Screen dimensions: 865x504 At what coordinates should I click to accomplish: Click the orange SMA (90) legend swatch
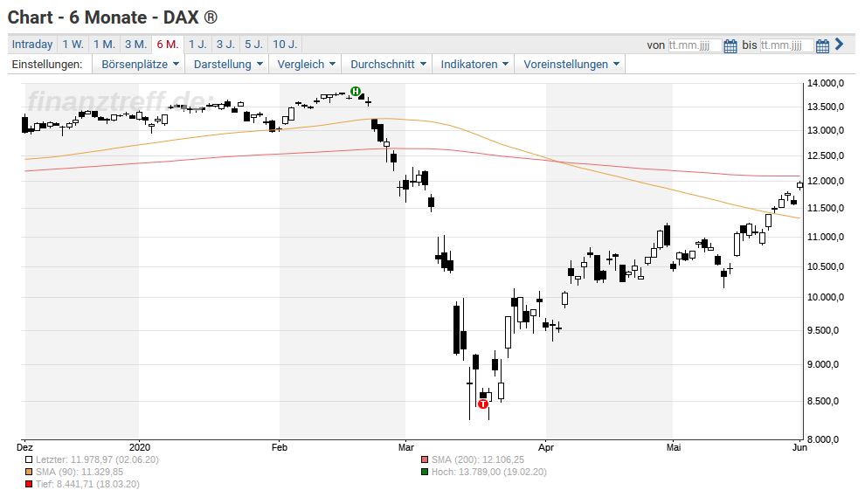(x=29, y=472)
